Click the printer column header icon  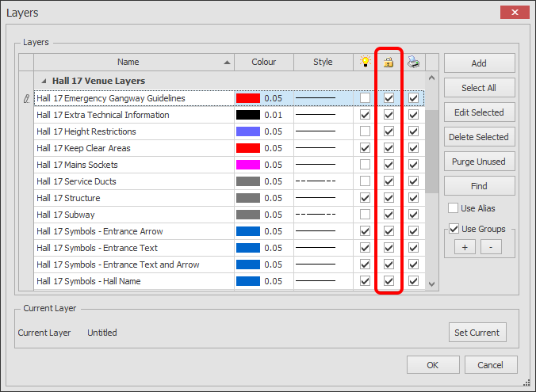point(414,62)
